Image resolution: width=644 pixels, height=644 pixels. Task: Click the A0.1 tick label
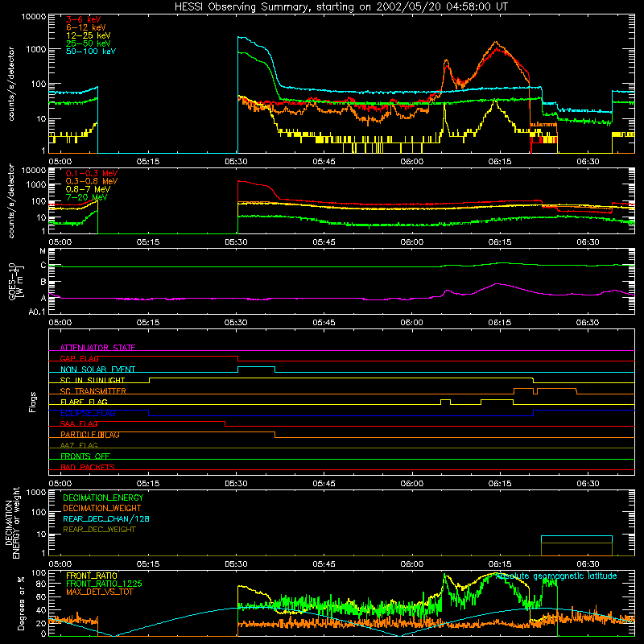coord(37,312)
